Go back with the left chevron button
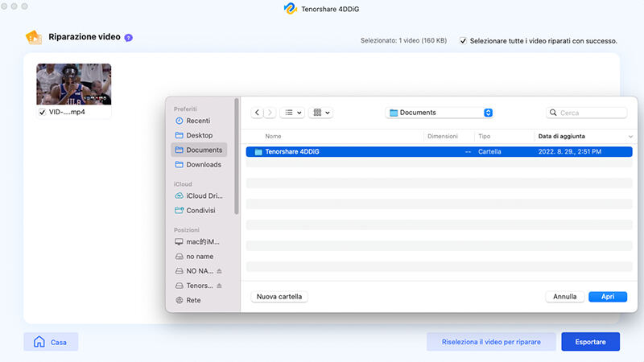 coord(257,113)
